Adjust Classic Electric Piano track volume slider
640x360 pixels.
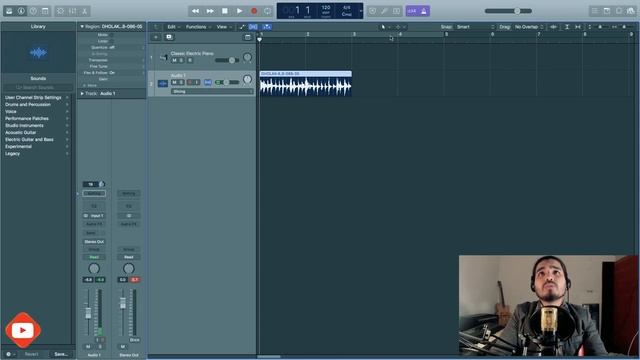coord(227,60)
